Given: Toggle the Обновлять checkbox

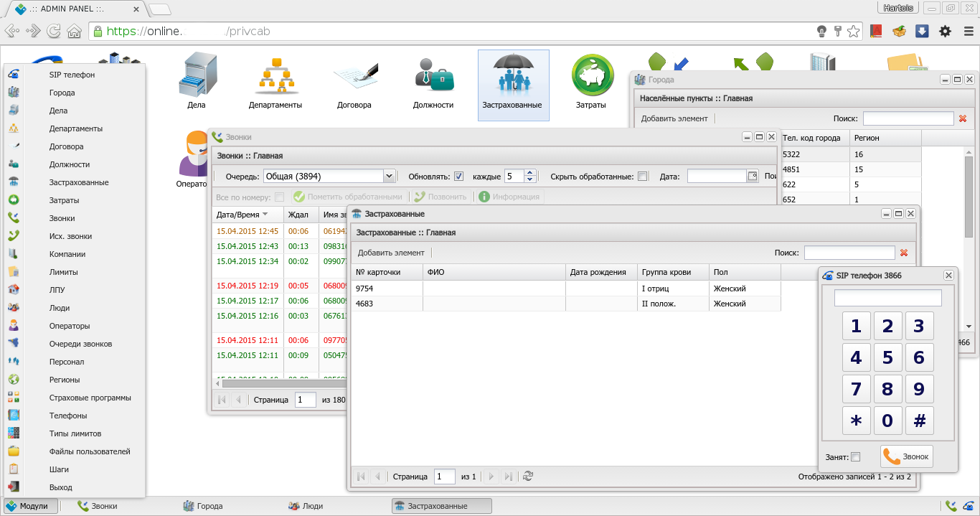Looking at the screenshot, I should tap(459, 176).
